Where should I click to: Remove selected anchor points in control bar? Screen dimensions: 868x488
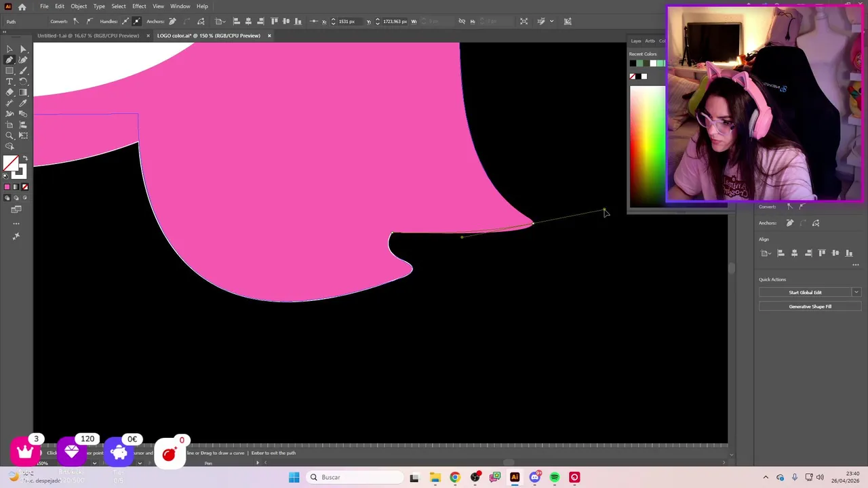pyautogui.click(x=172, y=21)
